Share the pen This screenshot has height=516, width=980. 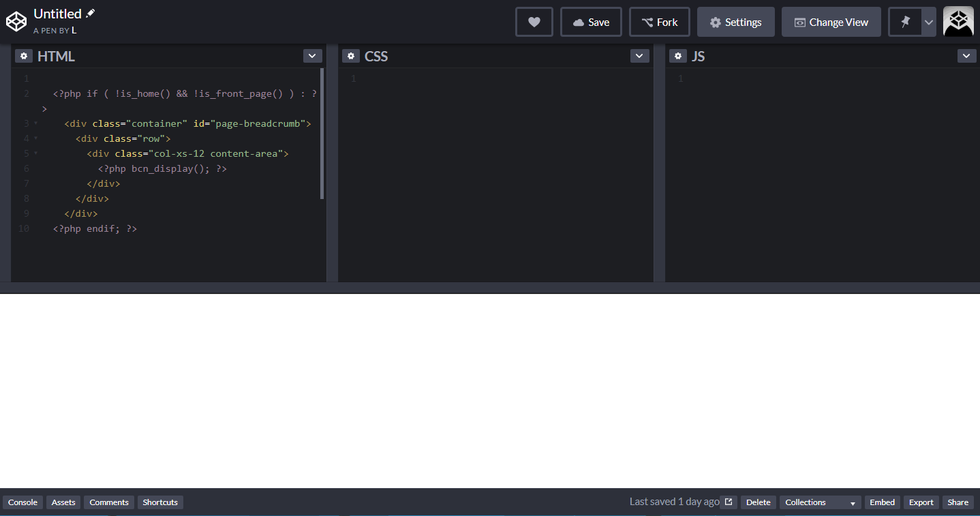[957, 502]
